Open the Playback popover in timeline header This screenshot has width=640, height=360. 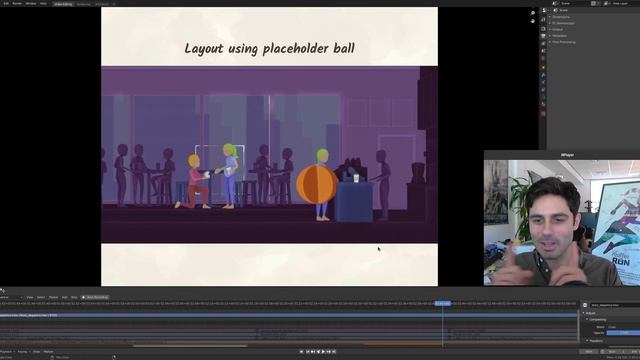7,351
